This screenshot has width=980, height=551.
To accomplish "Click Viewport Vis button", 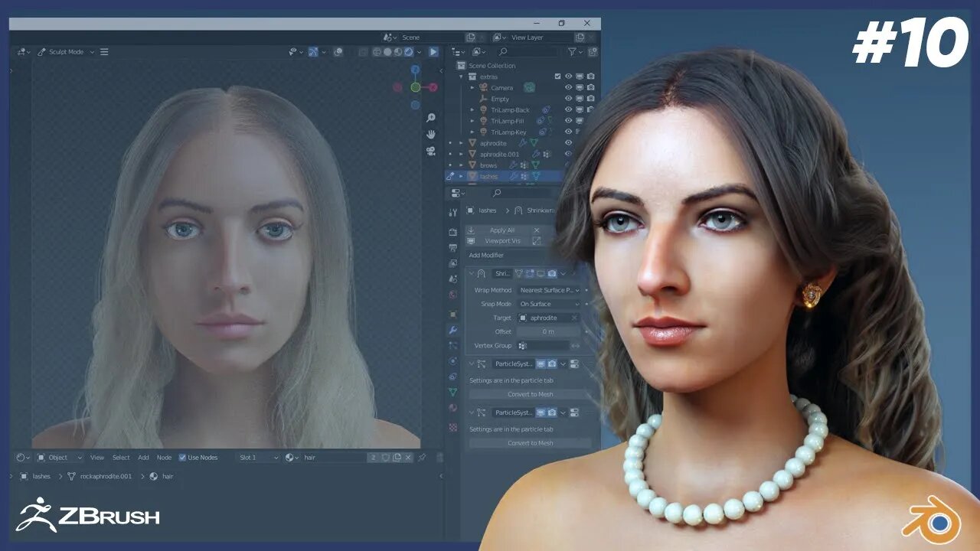I will click(x=503, y=240).
